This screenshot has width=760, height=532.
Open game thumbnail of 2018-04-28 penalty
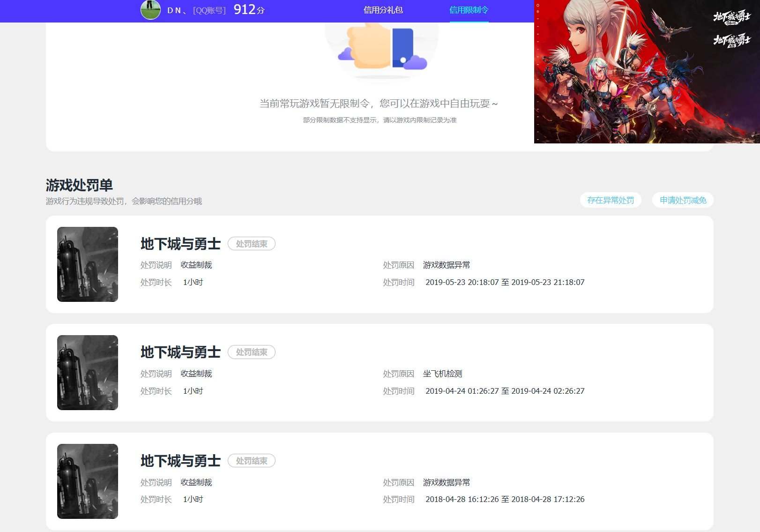click(x=88, y=481)
